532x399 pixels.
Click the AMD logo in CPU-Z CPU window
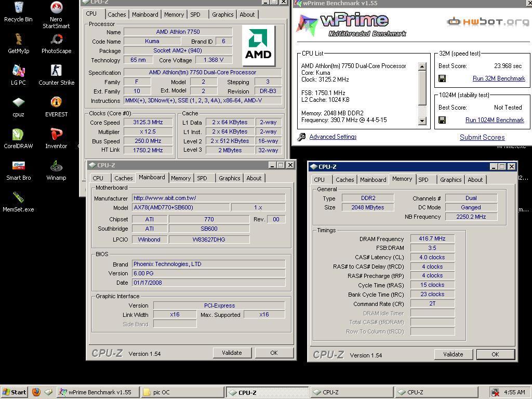coord(258,46)
